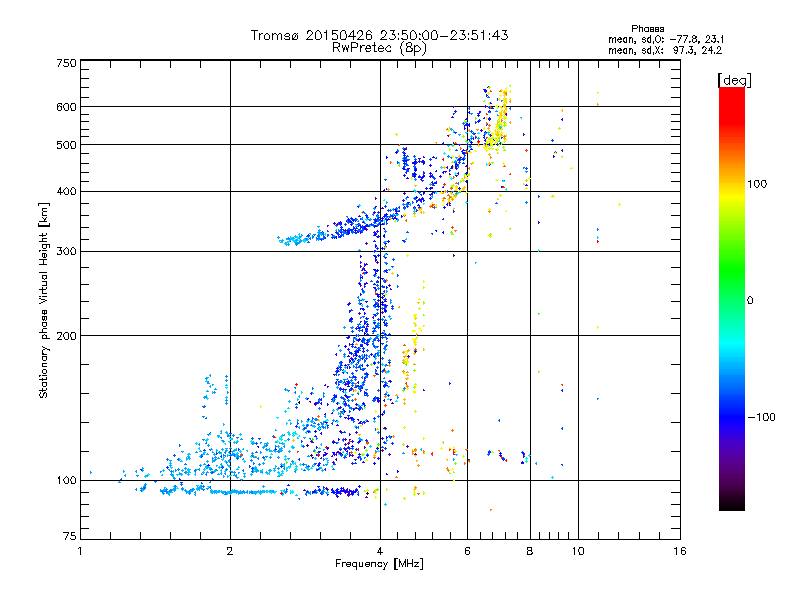Click the colorbar tick label "100"

tap(757, 184)
